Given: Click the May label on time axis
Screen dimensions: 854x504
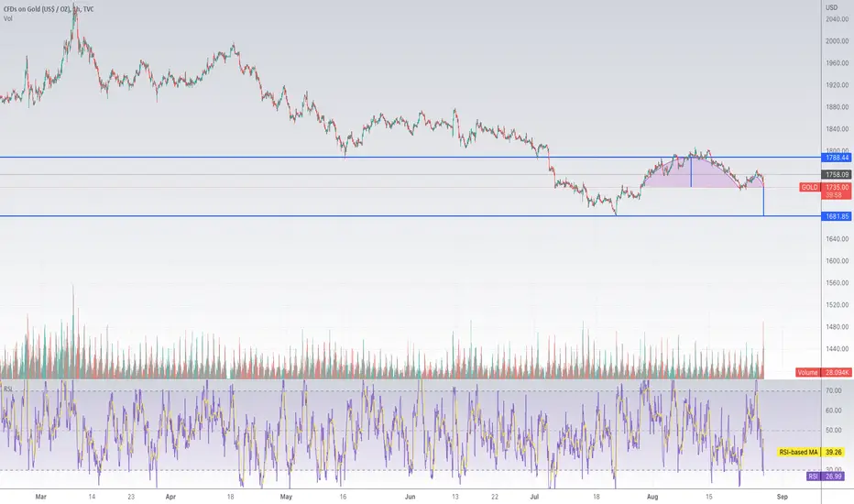Looking at the screenshot, I should tap(286, 497).
